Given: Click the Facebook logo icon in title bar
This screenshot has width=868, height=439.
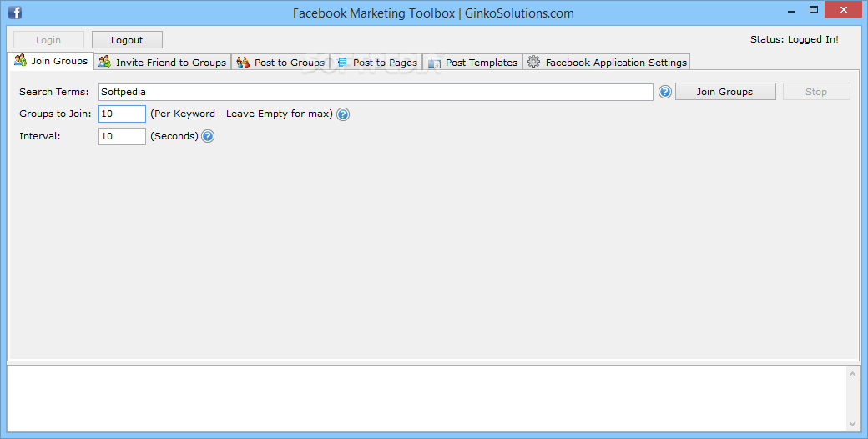Looking at the screenshot, I should (x=15, y=13).
